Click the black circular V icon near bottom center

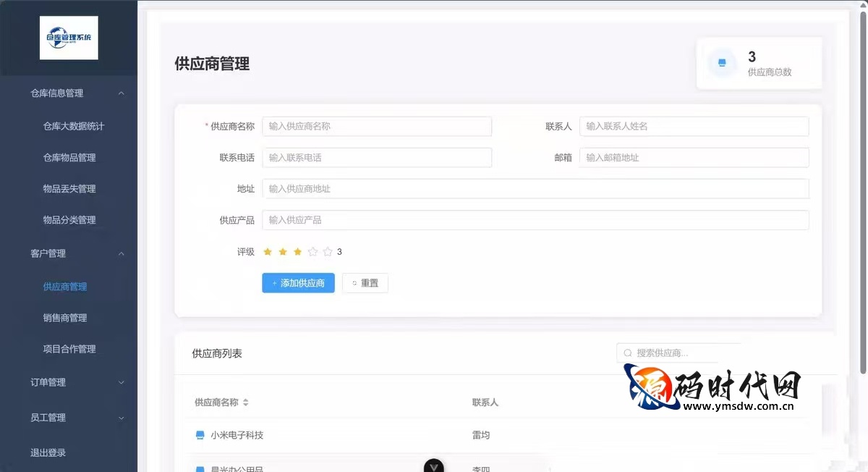(x=433, y=466)
